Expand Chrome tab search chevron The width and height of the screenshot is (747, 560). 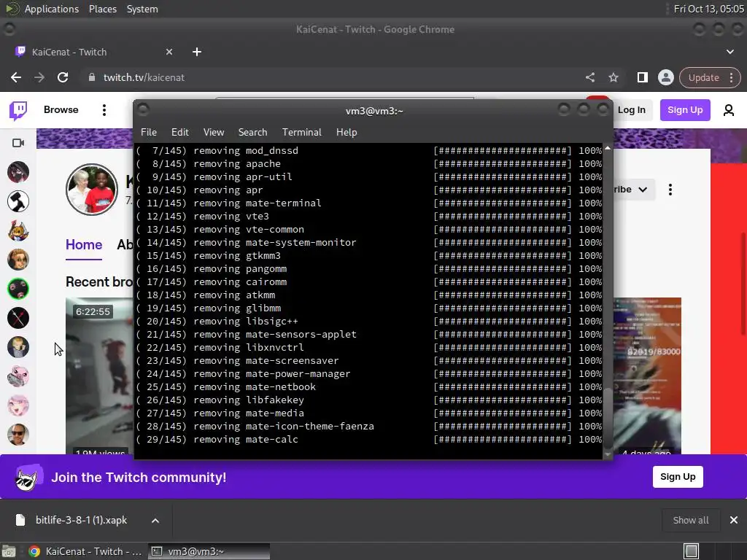click(x=729, y=52)
